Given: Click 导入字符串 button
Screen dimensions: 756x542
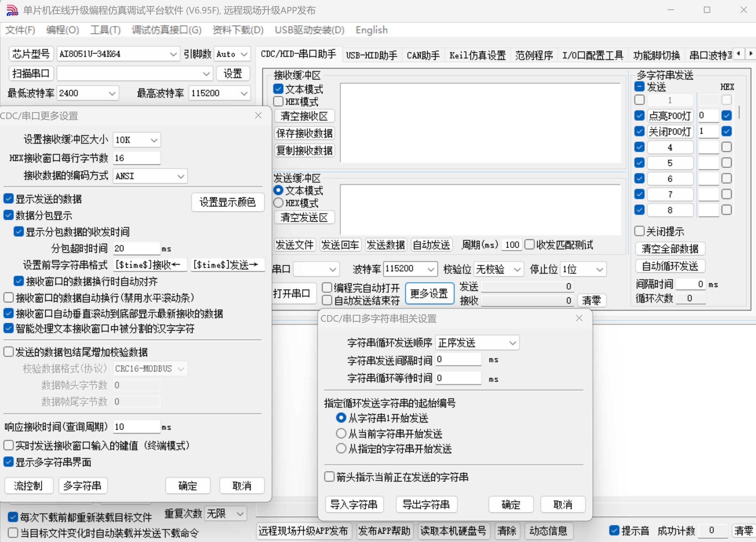Looking at the screenshot, I should point(354,504).
